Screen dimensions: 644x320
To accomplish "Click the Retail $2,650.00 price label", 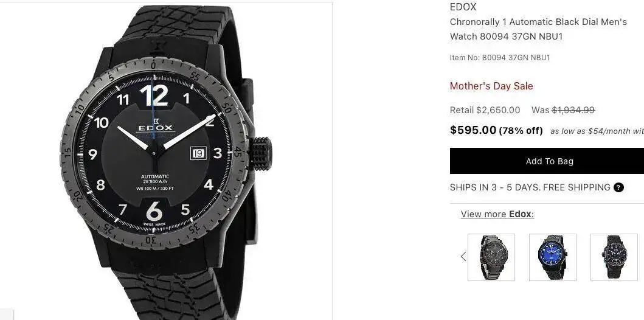I will click(x=485, y=110).
